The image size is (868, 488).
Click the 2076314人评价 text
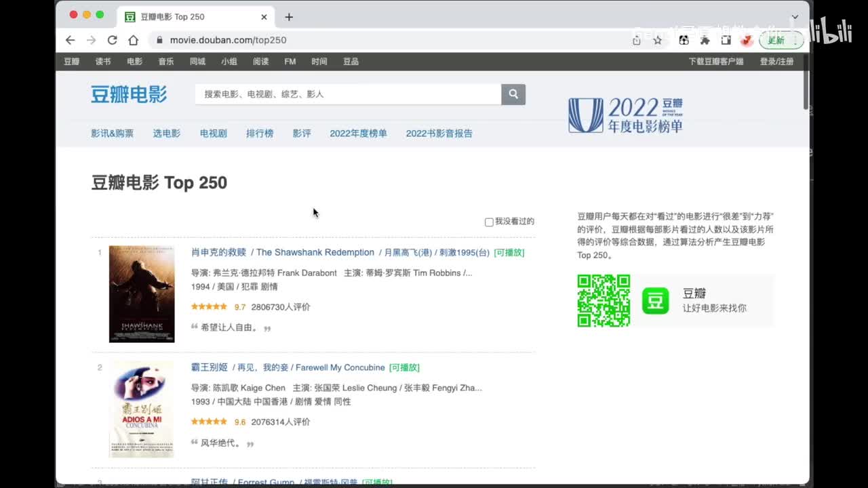click(x=281, y=422)
